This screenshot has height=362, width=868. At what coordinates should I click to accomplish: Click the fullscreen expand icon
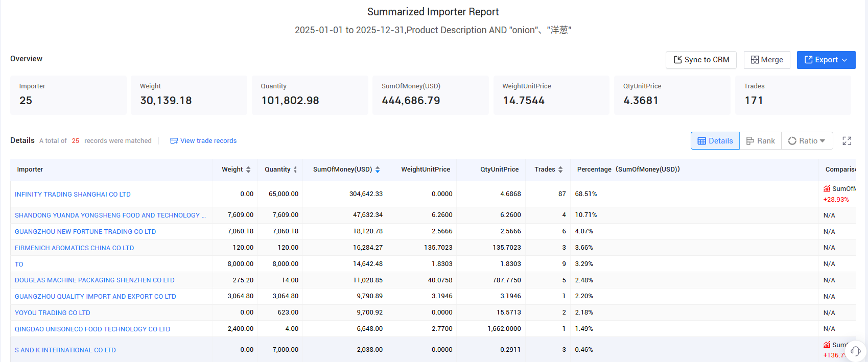pyautogui.click(x=847, y=141)
